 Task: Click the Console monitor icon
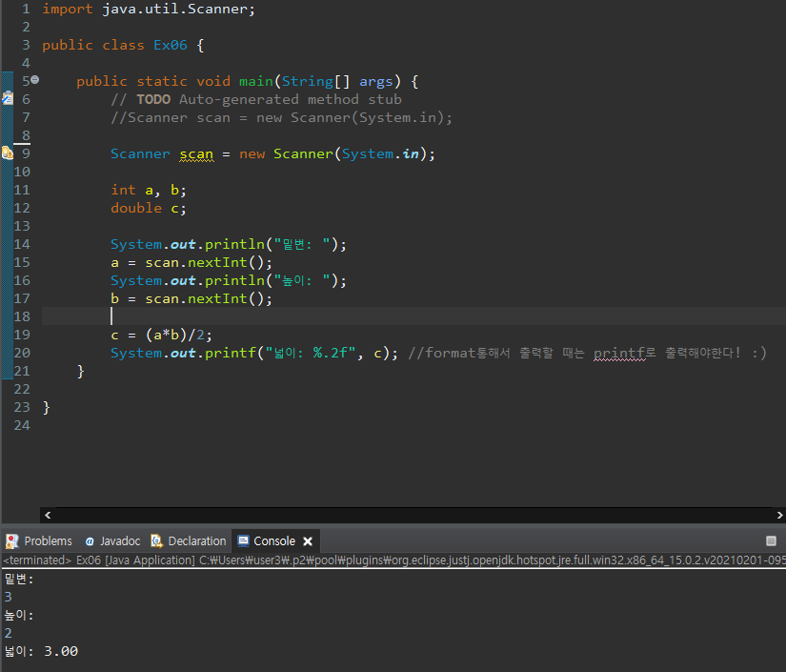coord(244,541)
